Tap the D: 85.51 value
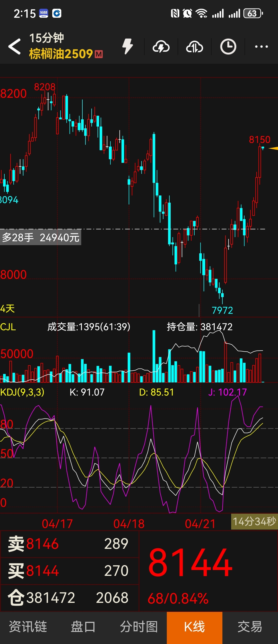This screenshot has height=644, width=278. click(x=157, y=392)
